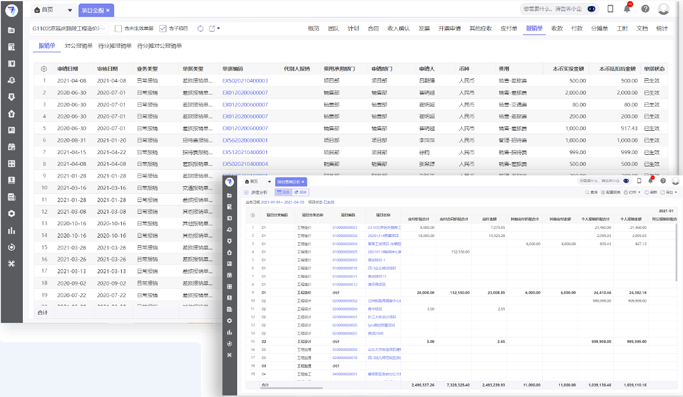This screenshot has height=397, width=683.
Task: Select the 对公报销单 sub-tab
Action: coord(78,46)
